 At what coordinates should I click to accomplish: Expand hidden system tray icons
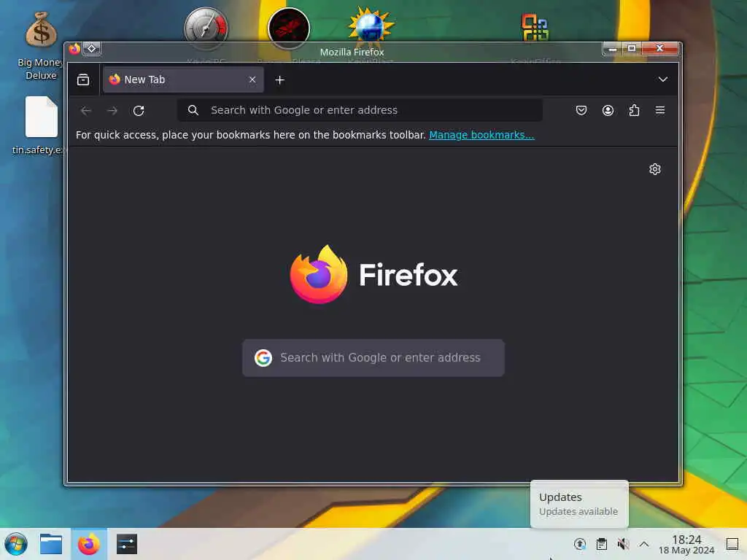coord(644,544)
